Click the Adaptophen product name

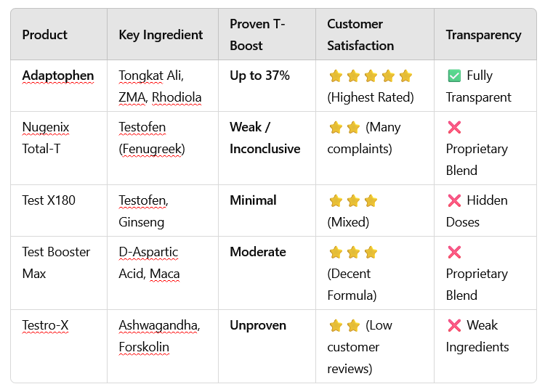pyautogui.click(x=58, y=75)
